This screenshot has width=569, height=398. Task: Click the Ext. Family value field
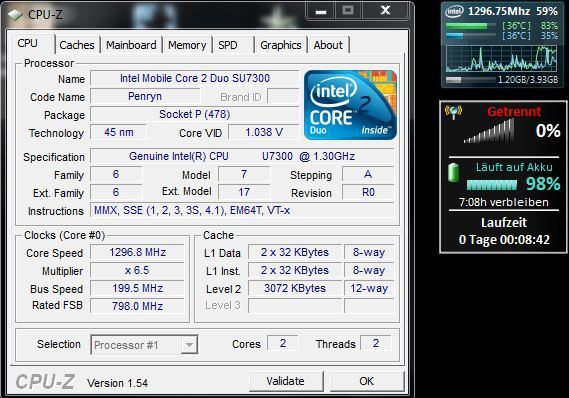[116, 192]
